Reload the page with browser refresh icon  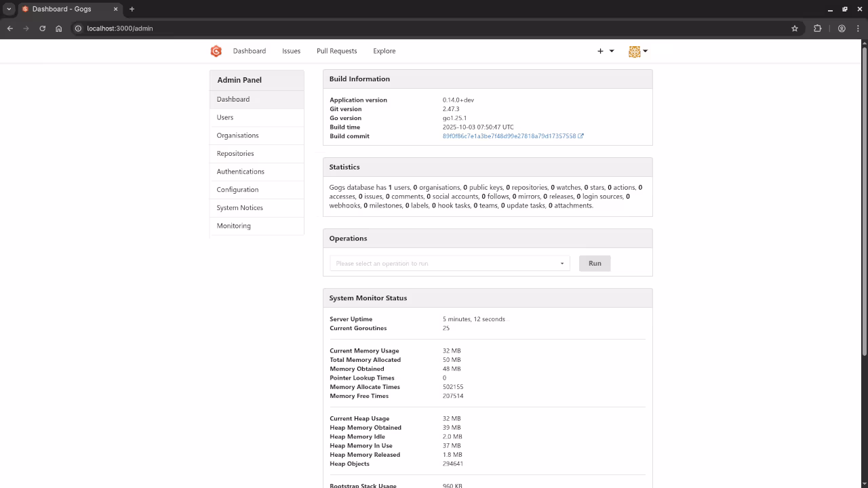42,28
